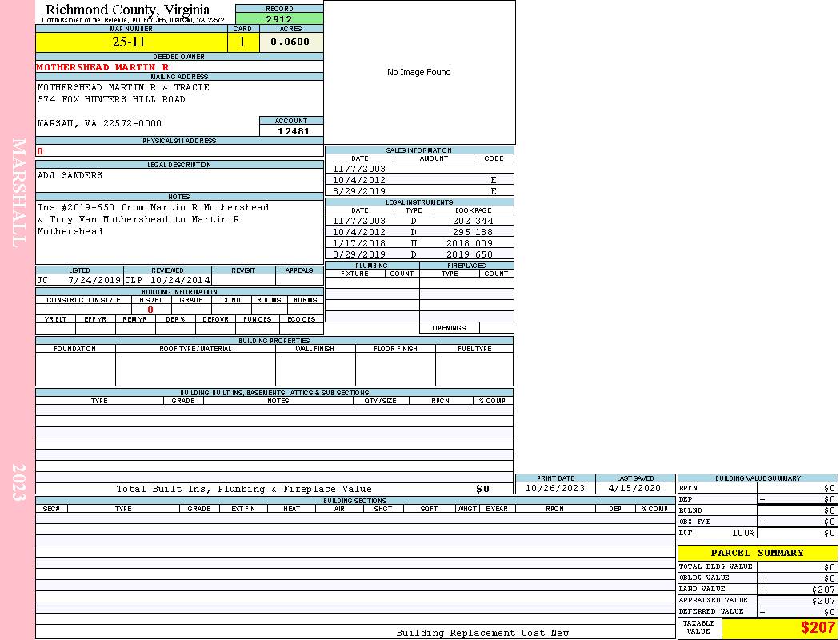Click the listed date 7/24/2019
The width and height of the screenshot is (840, 640).
(94, 281)
